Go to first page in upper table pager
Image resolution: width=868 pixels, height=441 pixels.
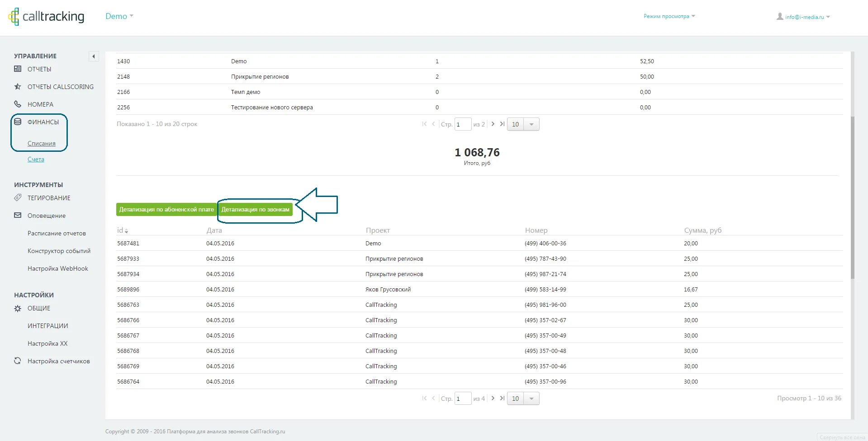click(x=424, y=124)
